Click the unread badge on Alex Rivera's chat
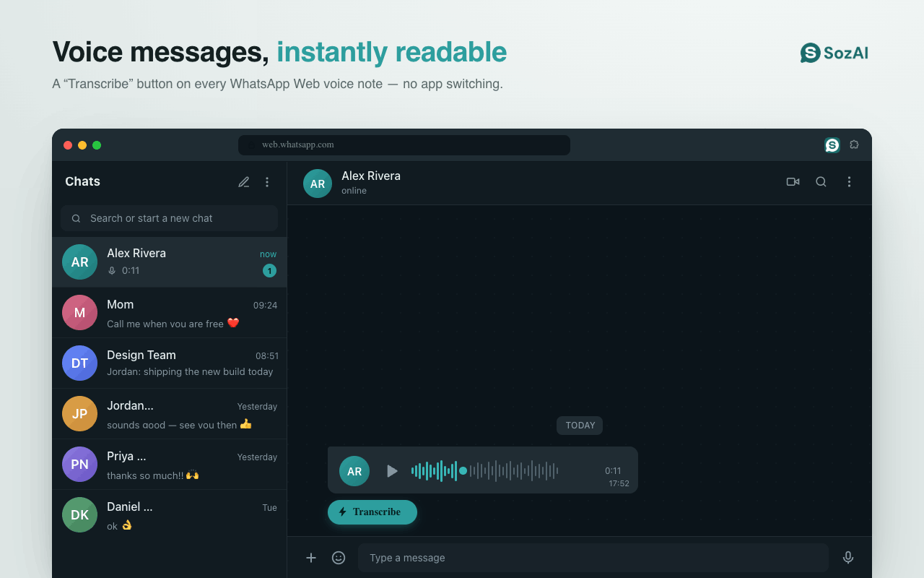This screenshot has width=924, height=578. click(x=269, y=271)
